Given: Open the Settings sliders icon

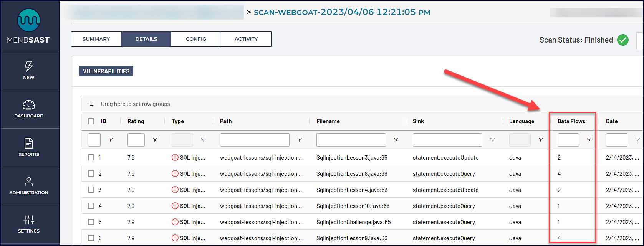Looking at the screenshot, I should click(x=29, y=220).
